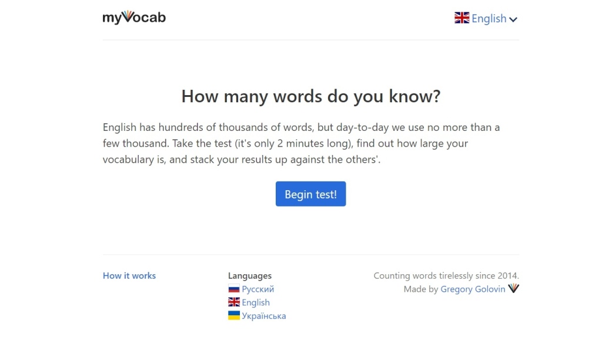This screenshot has width=602, height=364.
Task: Visit the Gregory Golovin author link
Action: tap(473, 289)
